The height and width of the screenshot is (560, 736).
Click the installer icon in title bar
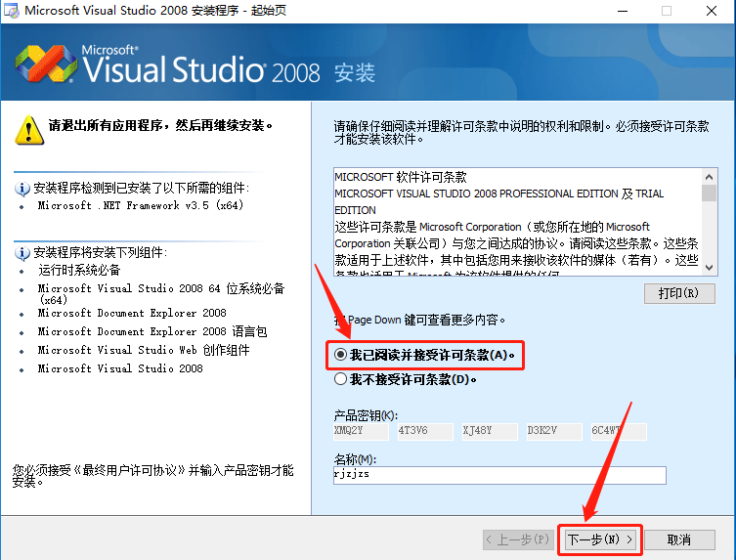[12, 11]
